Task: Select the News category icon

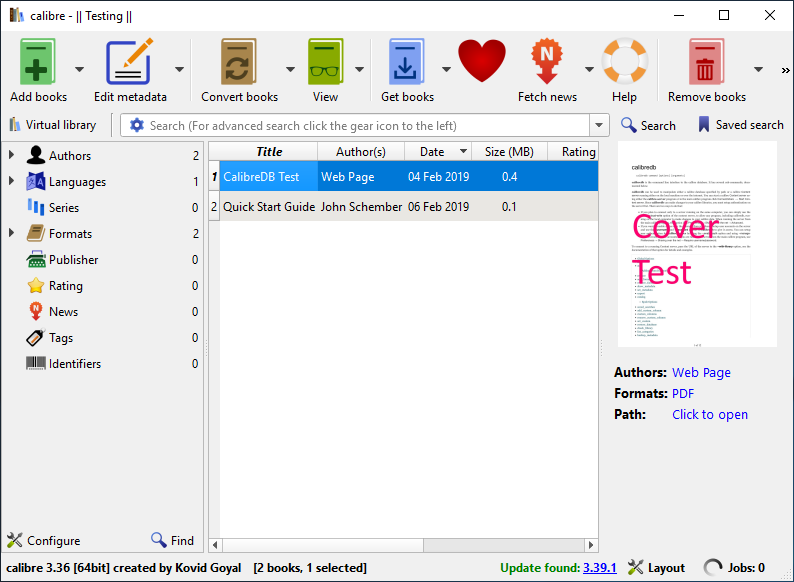Action: [36, 311]
